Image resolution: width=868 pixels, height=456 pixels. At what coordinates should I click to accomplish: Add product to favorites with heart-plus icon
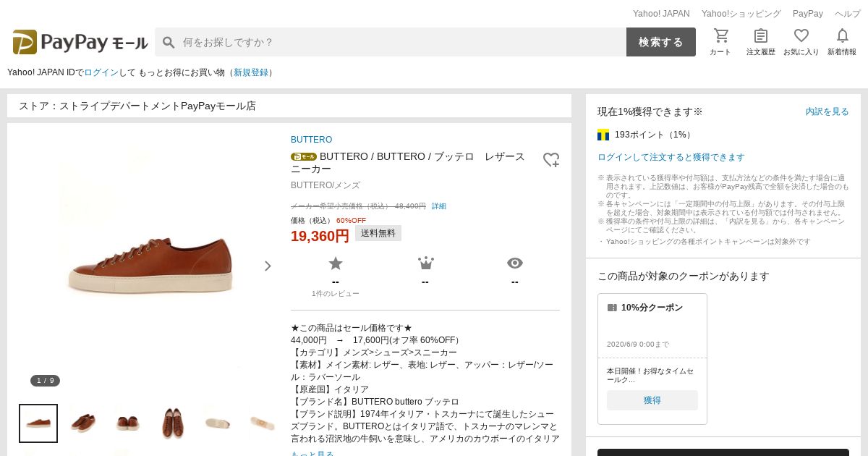(551, 160)
